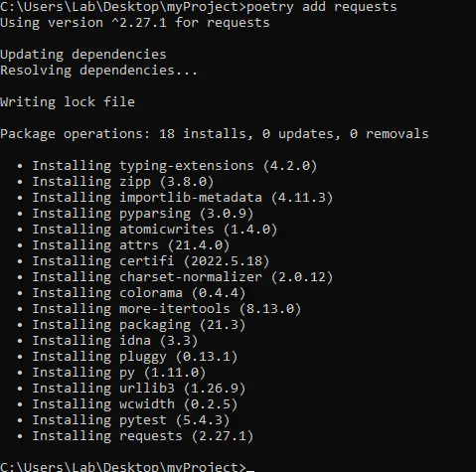Click the zipp (3.8.0) install line

(115, 182)
